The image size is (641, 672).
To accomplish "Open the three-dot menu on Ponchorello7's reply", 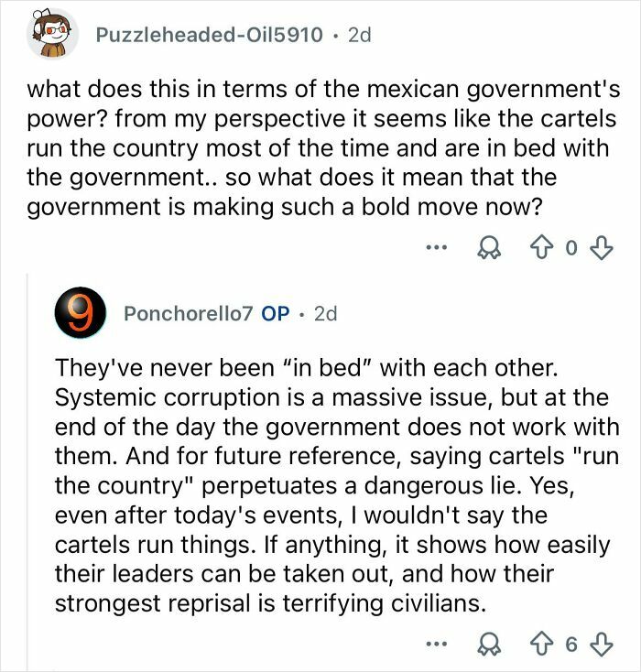I will (437, 644).
